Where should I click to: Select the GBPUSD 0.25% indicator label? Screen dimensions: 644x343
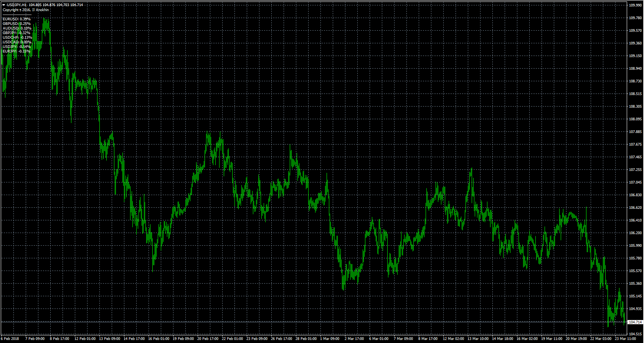coord(17,24)
